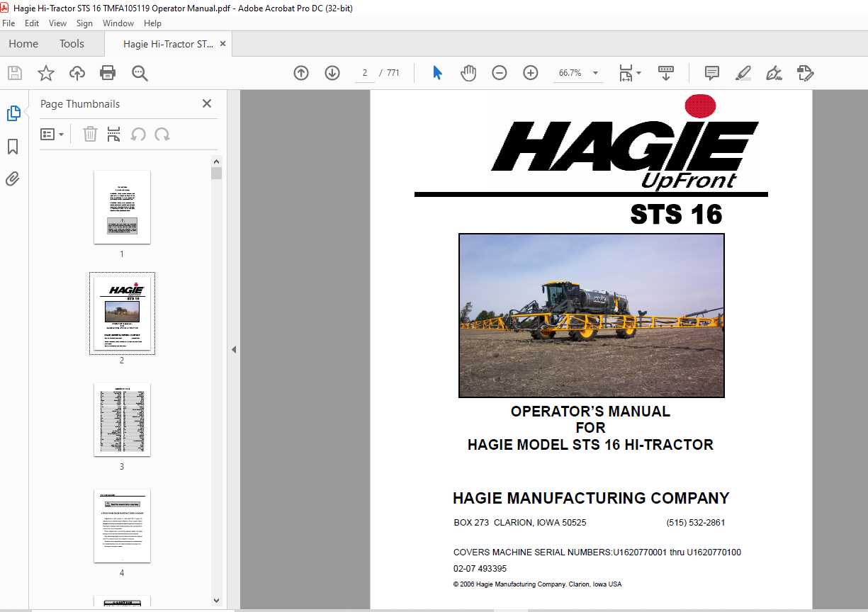Image resolution: width=868 pixels, height=612 pixels.
Task: Click the Page Thumbnails panel title
Action: (80, 103)
